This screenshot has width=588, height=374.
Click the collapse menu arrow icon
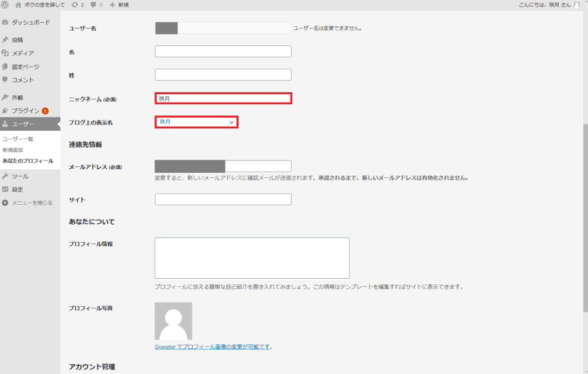click(x=5, y=202)
